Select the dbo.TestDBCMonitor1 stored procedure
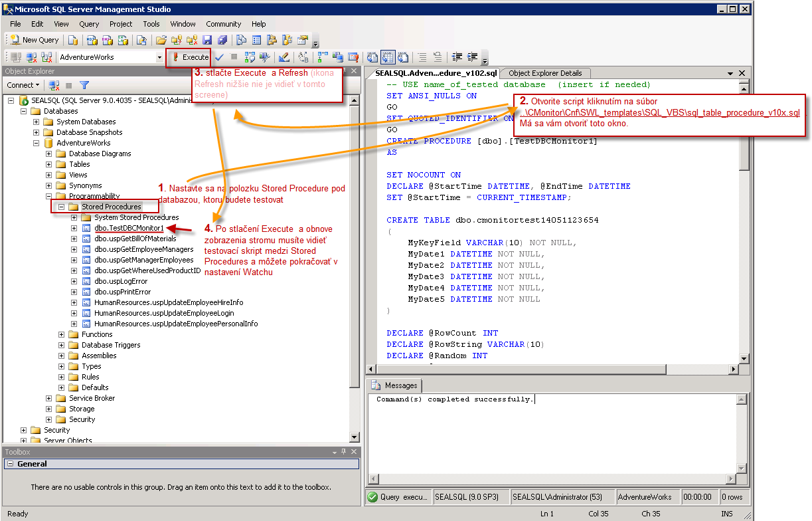This screenshot has height=521, width=812. 129,228
